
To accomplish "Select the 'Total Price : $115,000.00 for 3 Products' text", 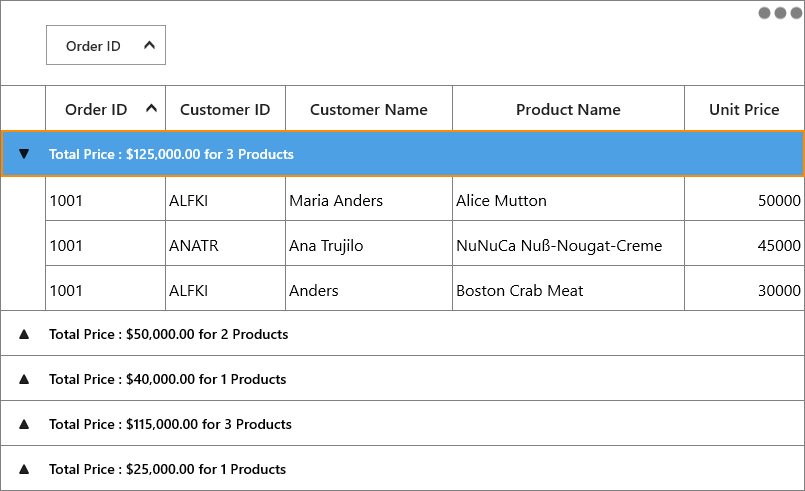I will tap(170, 424).
